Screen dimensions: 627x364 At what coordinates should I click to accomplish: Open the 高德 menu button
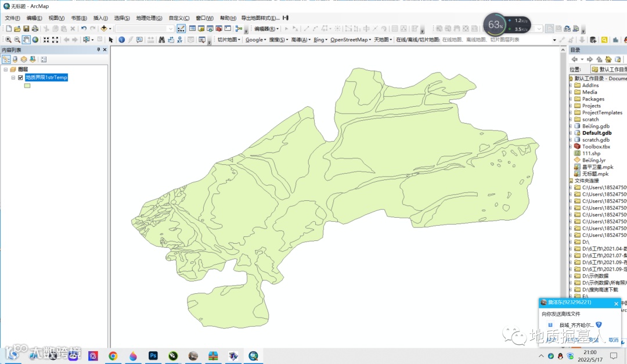tap(301, 39)
